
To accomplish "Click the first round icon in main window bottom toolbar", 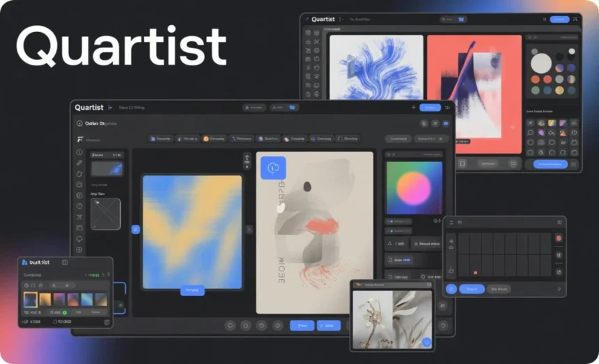I will [230, 326].
